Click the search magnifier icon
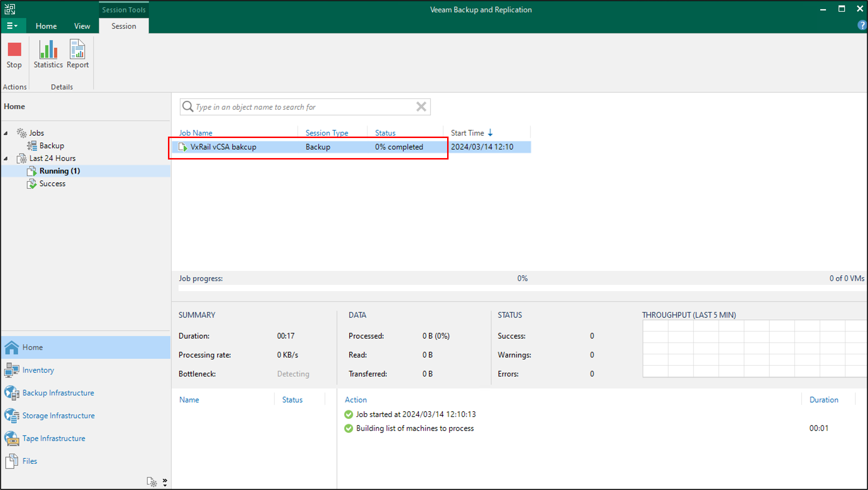 (x=188, y=107)
